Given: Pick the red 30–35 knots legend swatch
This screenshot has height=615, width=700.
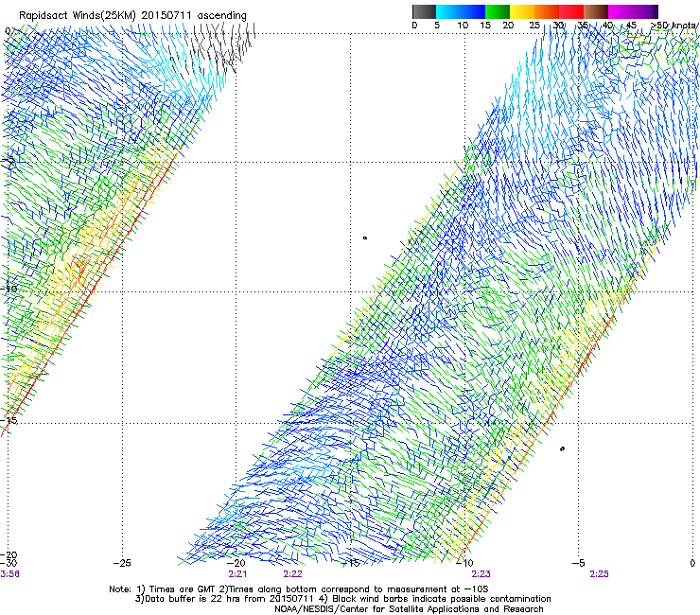Looking at the screenshot, I should coord(571,11).
